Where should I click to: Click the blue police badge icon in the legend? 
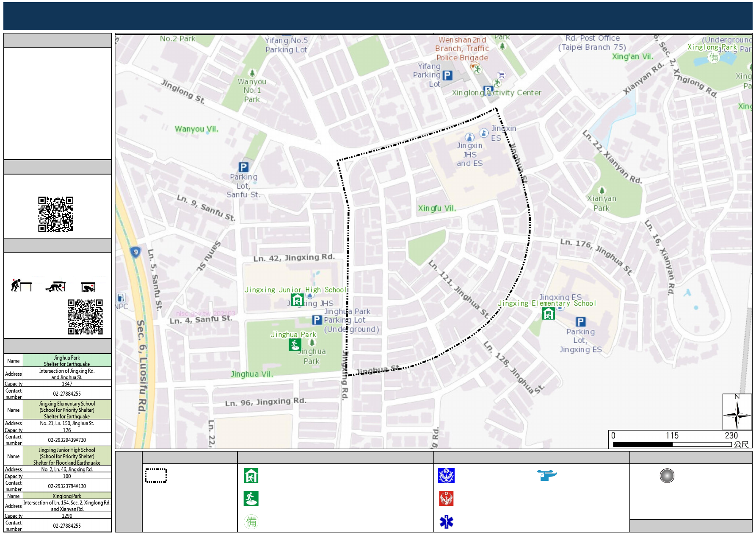click(x=446, y=476)
